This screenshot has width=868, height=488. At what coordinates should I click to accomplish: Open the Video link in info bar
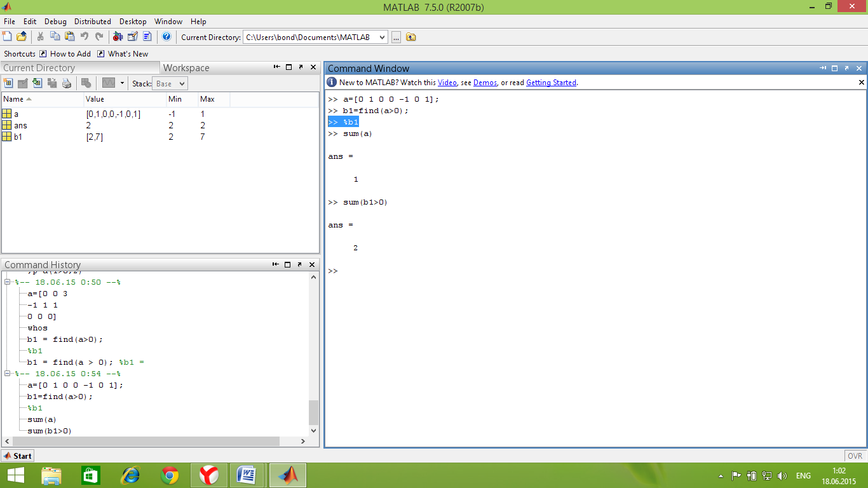tap(447, 83)
